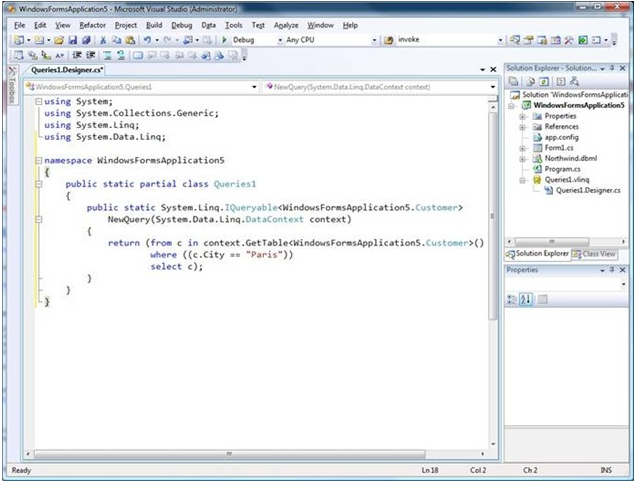Open the Toolbox via the crossed-tools toolbar icon
The width and height of the screenshot is (639, 482).
click(x=569, y=40)
